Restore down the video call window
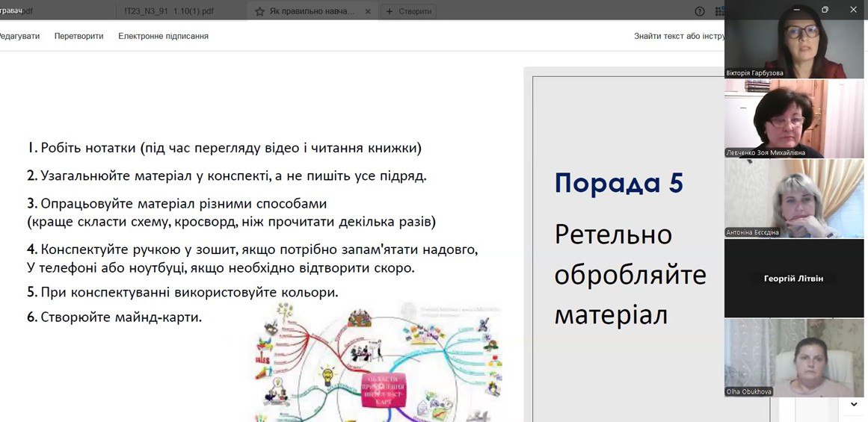The height and width of the screenshot is (422, 868). point(825,9)
